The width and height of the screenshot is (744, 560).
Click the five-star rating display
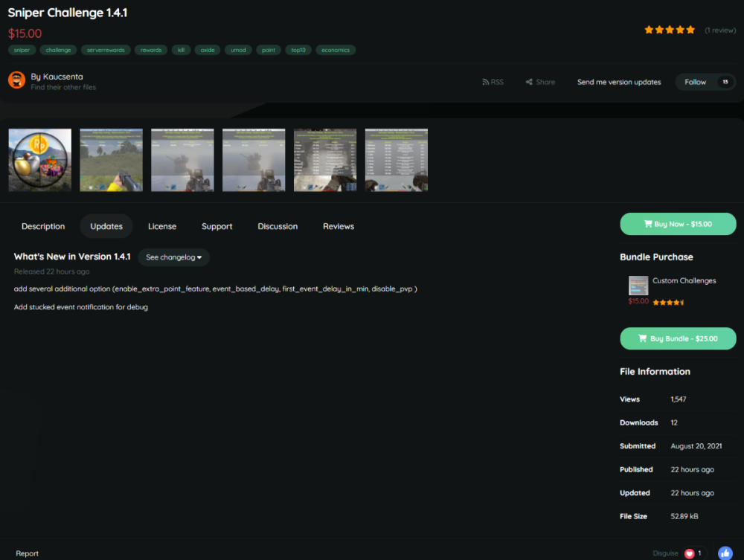670,30
